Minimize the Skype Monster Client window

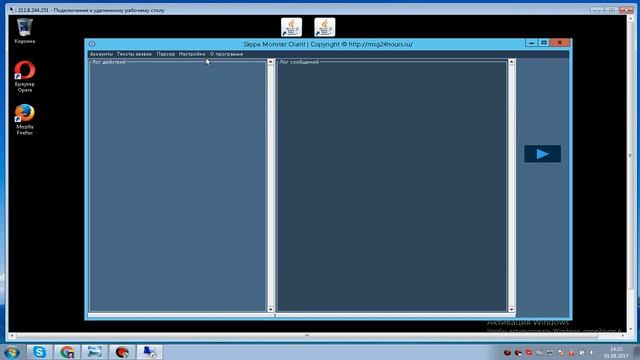(531, 42)
